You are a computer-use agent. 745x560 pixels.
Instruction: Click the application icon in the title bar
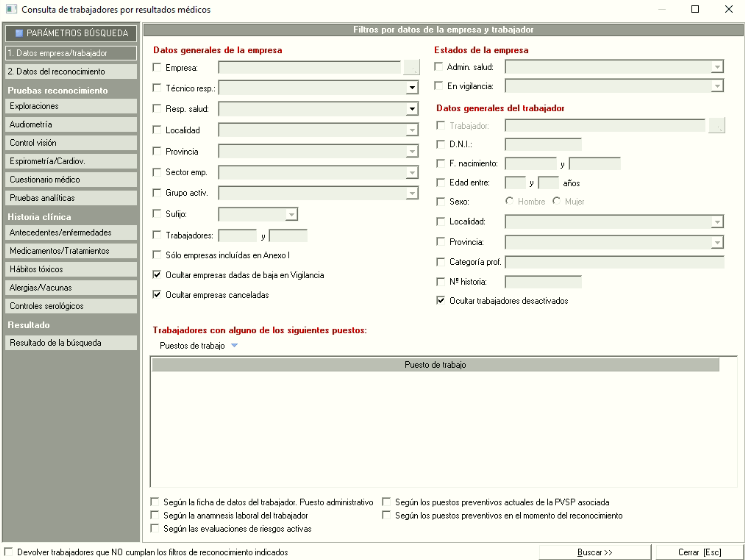(x=10, y=9)
